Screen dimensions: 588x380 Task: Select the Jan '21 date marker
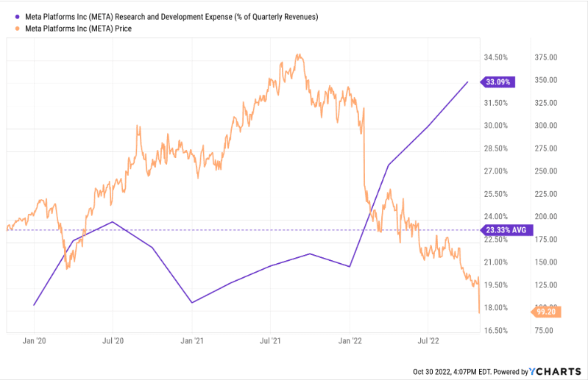[192, 341]
